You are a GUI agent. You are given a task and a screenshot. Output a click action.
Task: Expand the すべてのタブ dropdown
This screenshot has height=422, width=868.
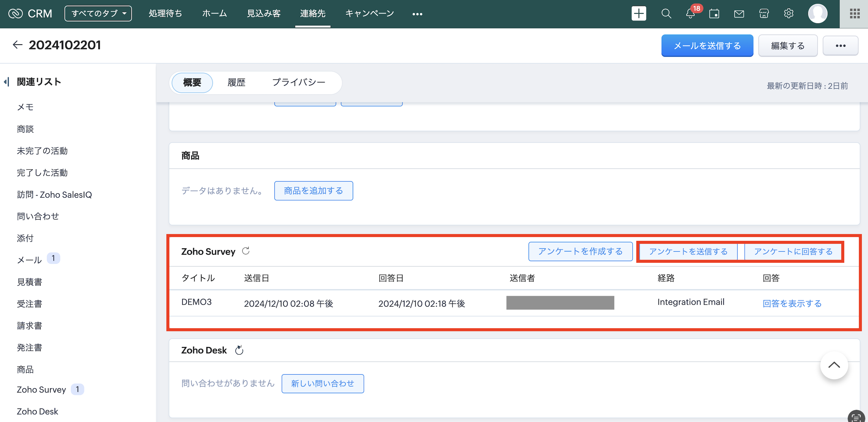click(98, 14)
